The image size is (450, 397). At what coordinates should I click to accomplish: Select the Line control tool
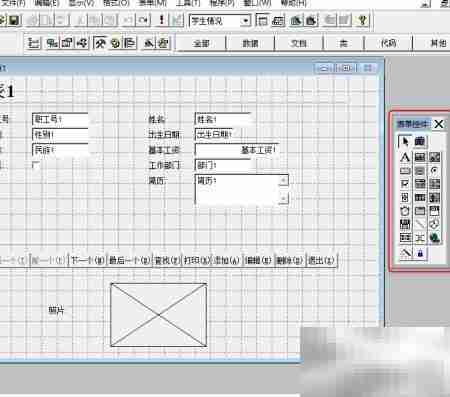coord(420,224)
